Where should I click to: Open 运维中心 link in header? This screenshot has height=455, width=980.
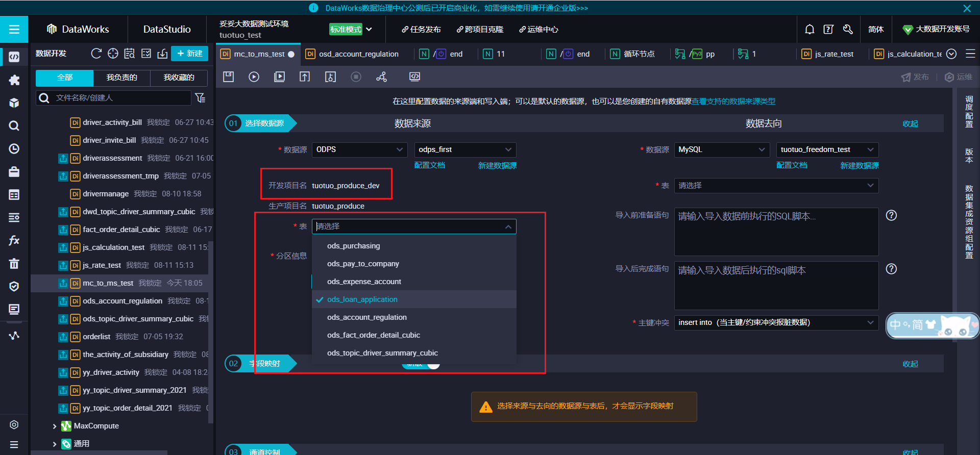(538, 30)
